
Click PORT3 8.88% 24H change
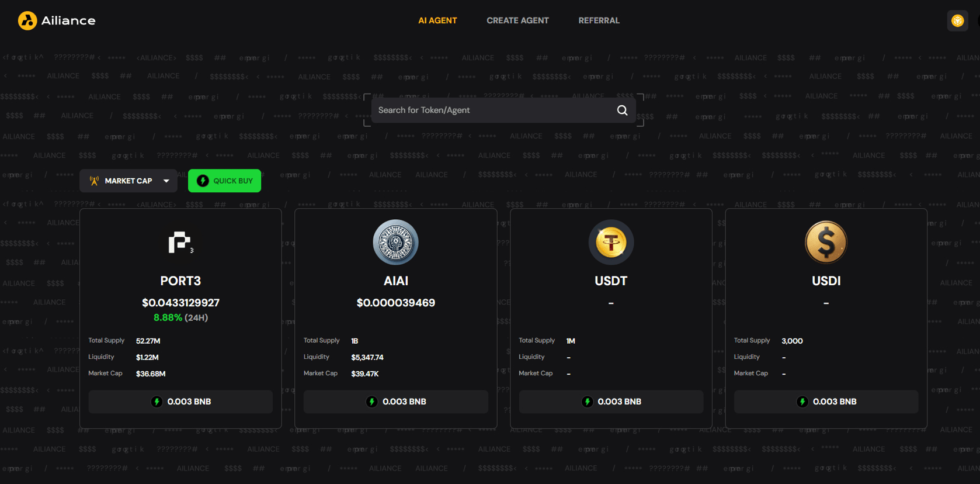[180, 317]
